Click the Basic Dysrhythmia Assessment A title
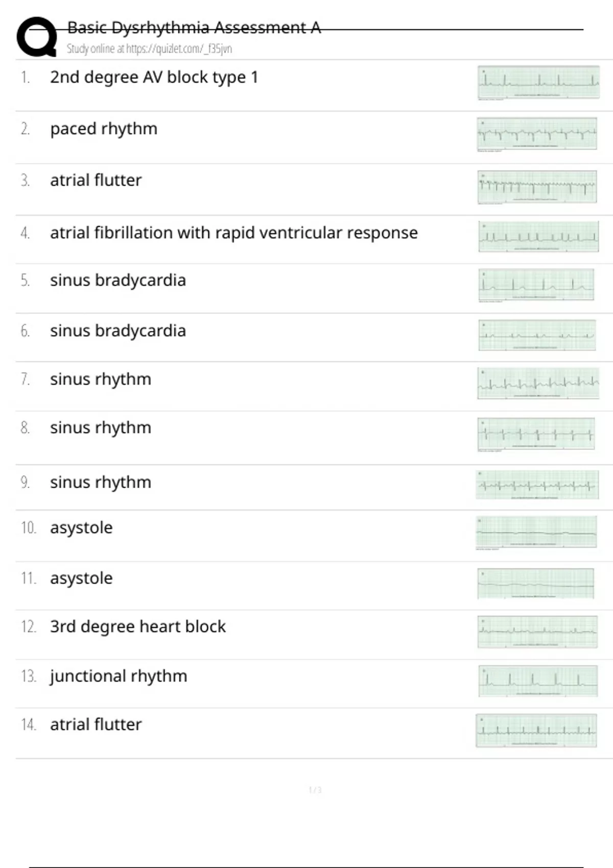613x868 pixels. [x=194, y=28]
